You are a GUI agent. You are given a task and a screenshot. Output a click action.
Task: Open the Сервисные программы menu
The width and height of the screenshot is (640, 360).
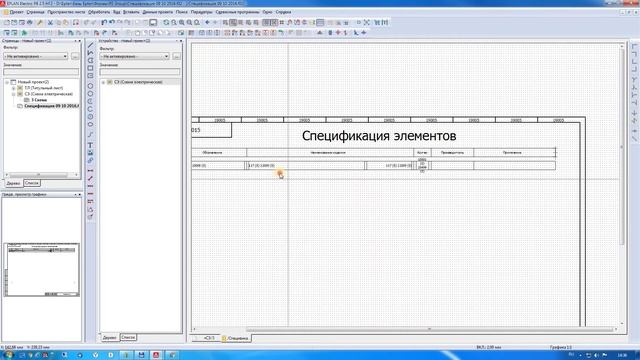tap(237, 12)
